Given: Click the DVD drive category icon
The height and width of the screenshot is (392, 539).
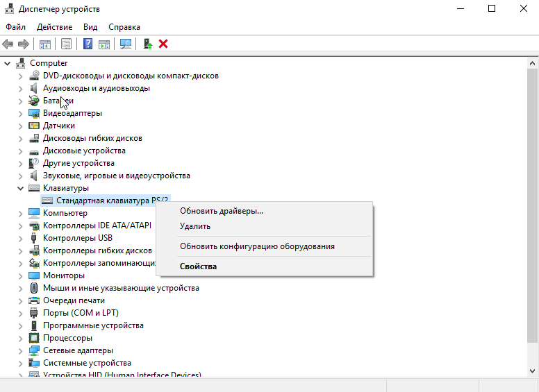Looking at the screenshot, I should pos(34,76).
